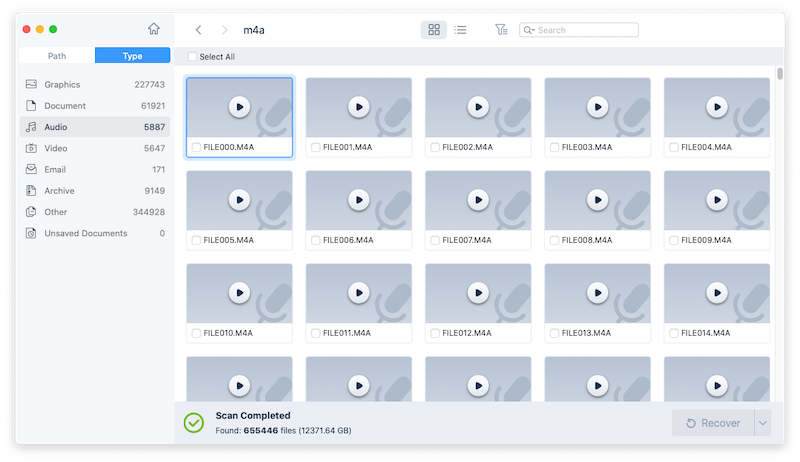The image size is (800, 462).
Task: Play FILE003.M4A preview
Action: click(597, 107)
